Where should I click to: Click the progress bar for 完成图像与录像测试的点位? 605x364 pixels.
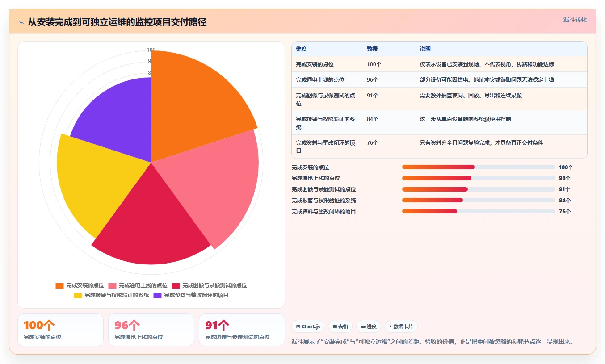coord(479,189)
